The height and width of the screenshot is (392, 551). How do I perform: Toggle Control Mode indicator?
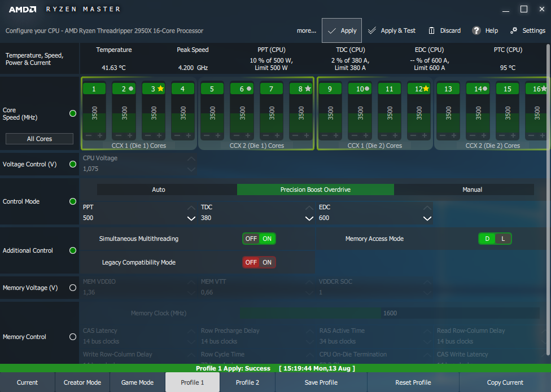click(x=73, y=201)
